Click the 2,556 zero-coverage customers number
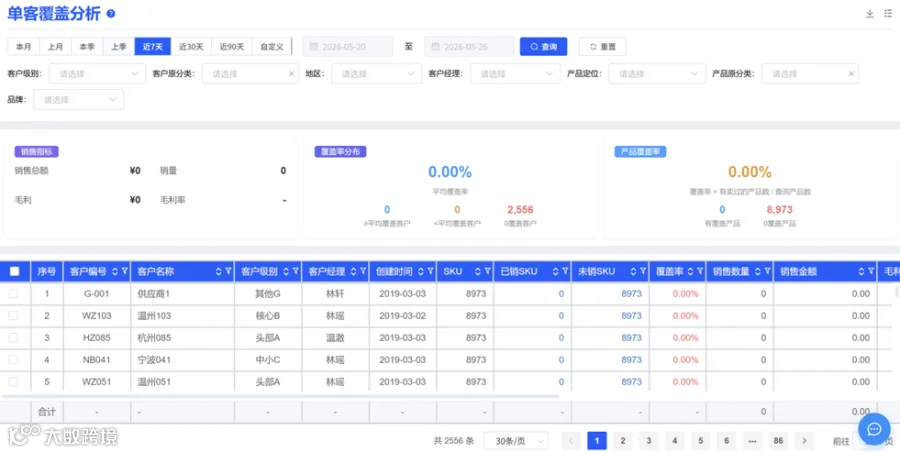 point(520,210)
